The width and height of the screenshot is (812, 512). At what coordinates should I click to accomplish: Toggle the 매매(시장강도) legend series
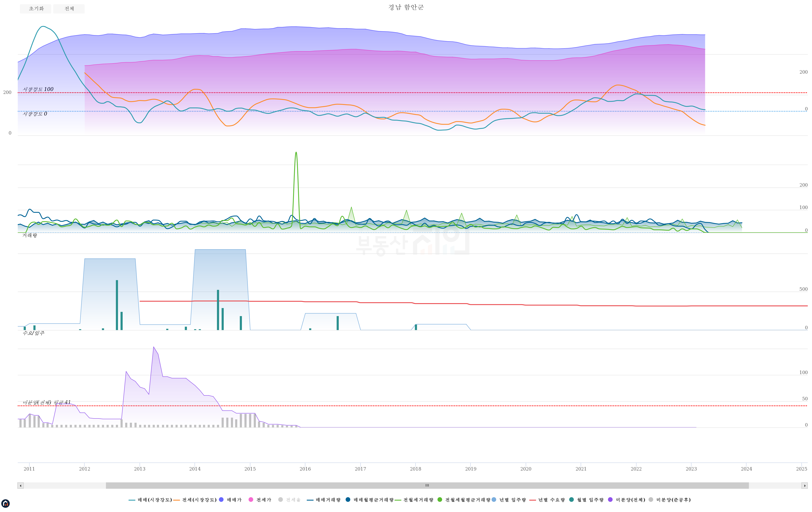point(154,500)
